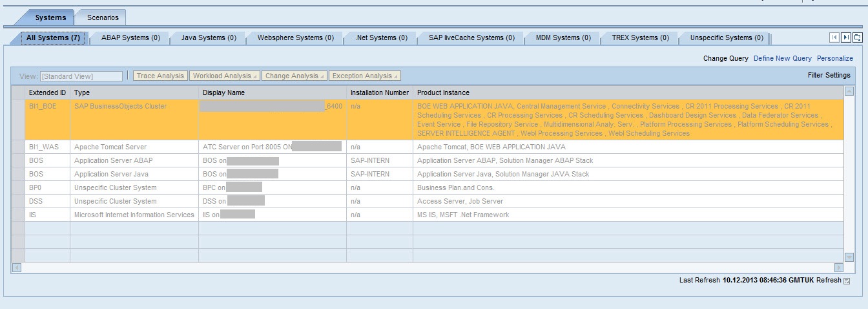This screenshot has height=309, width=868.
Task: Select the IIS row selector cell
Action: (x=18, y=215)
